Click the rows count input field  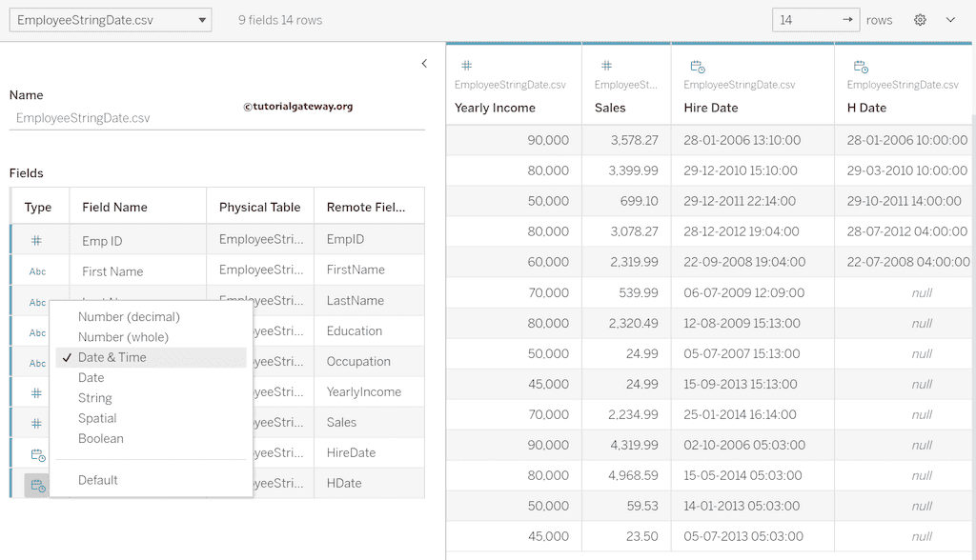click(x=805, y=20)
